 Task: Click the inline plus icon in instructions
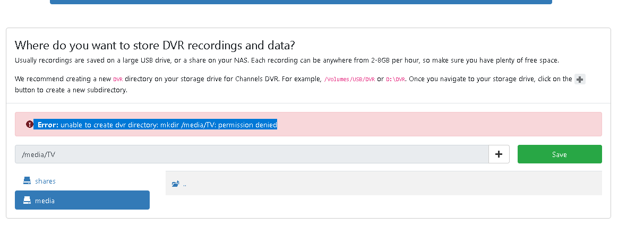(580, 79)
